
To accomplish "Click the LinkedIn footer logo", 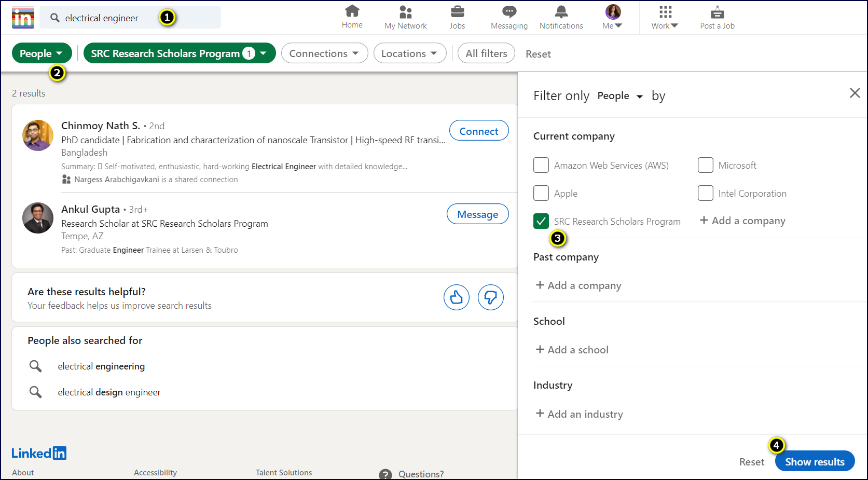I will 39,453.
